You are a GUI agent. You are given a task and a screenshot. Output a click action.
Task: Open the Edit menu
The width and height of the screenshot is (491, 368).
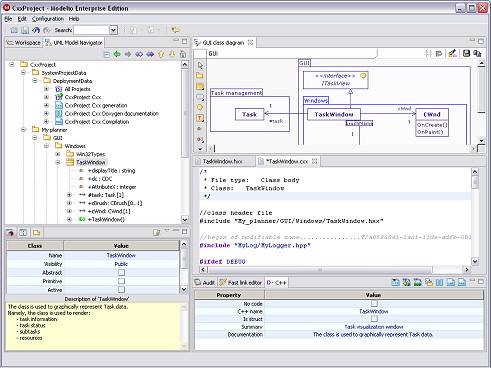click(22, 19)
